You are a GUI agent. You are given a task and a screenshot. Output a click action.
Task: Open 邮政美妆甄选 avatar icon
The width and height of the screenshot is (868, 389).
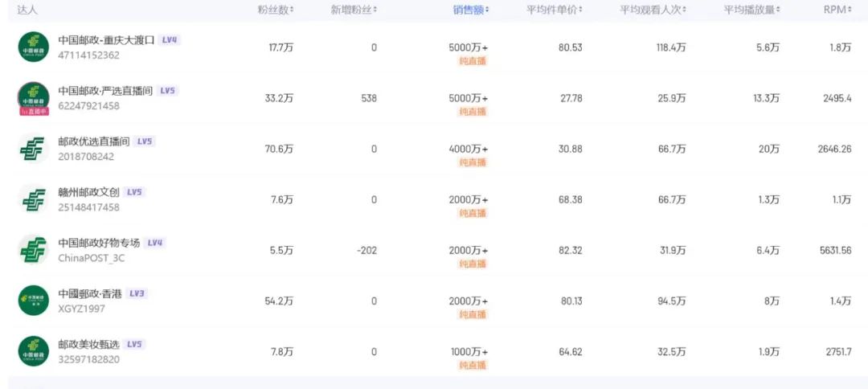33,350
